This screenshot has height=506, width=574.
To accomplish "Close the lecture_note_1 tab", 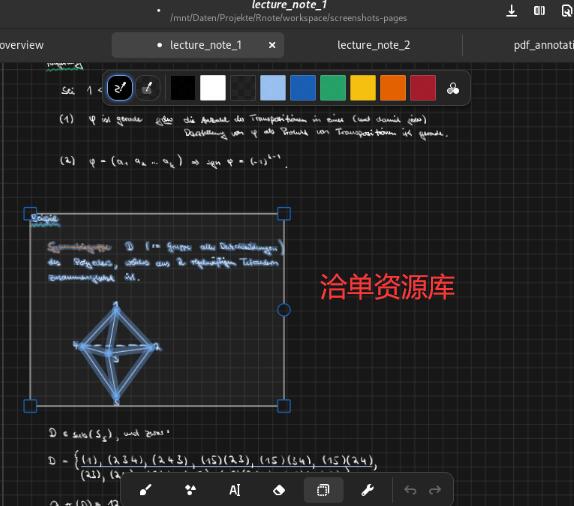I will point(272,45).
